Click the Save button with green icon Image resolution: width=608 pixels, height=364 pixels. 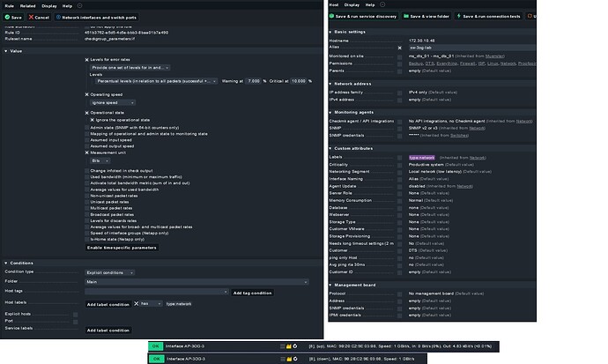pyautogui.click(x=13, y=17)
